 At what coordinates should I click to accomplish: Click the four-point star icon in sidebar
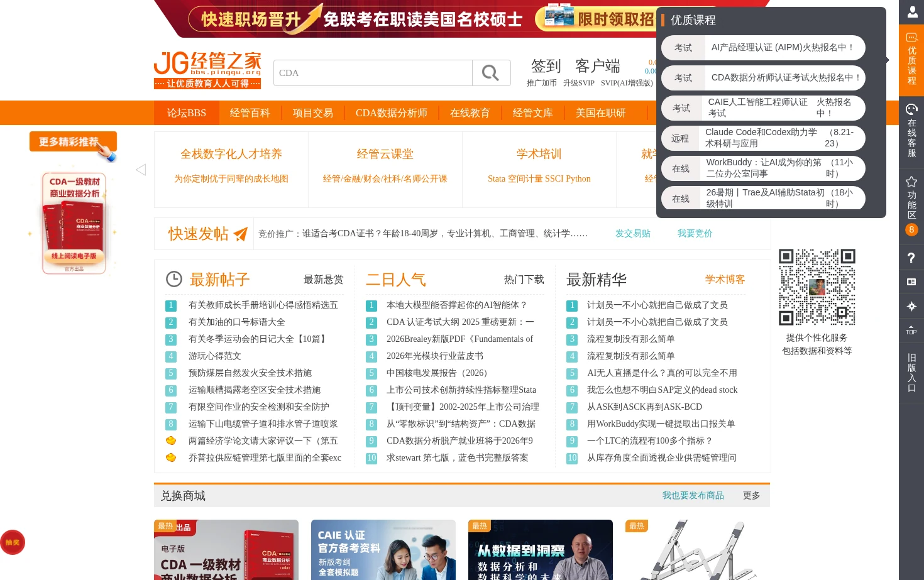[x=911, y=307]
